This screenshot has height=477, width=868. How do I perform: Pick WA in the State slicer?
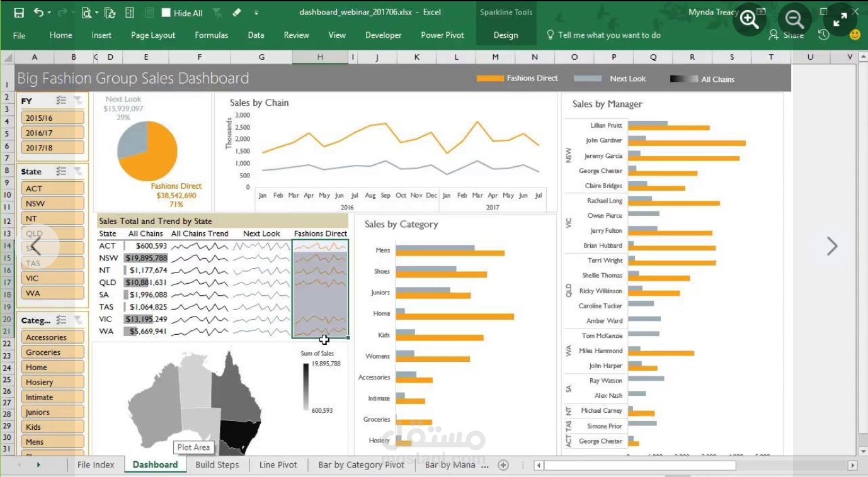click(x=52, y=293)
